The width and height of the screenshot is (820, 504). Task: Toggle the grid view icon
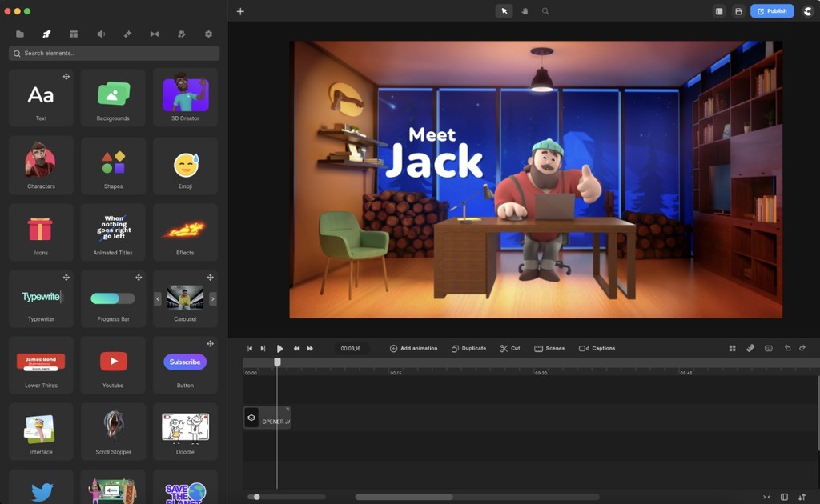pos(732,349)
